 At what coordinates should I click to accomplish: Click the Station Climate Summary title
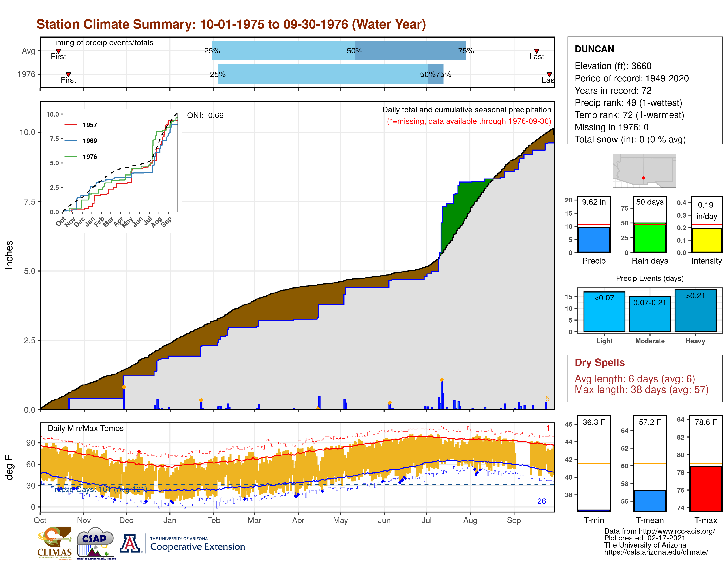(231, 24)
